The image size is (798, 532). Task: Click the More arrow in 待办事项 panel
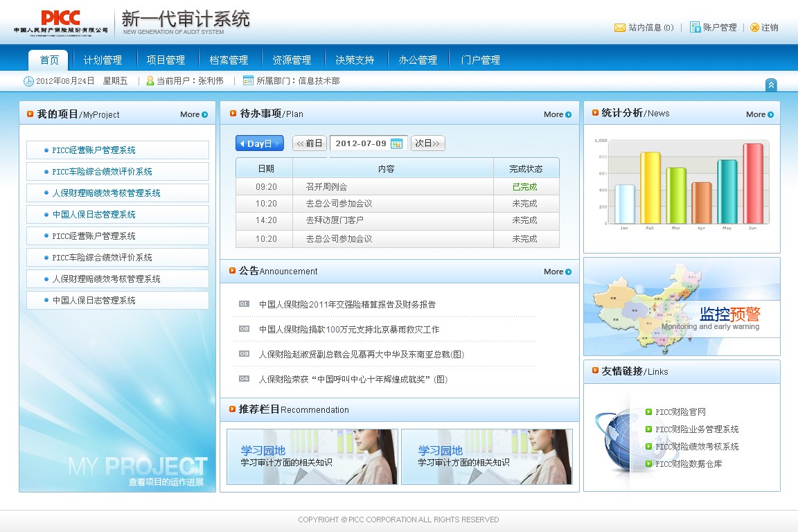[x=568, y=114]
